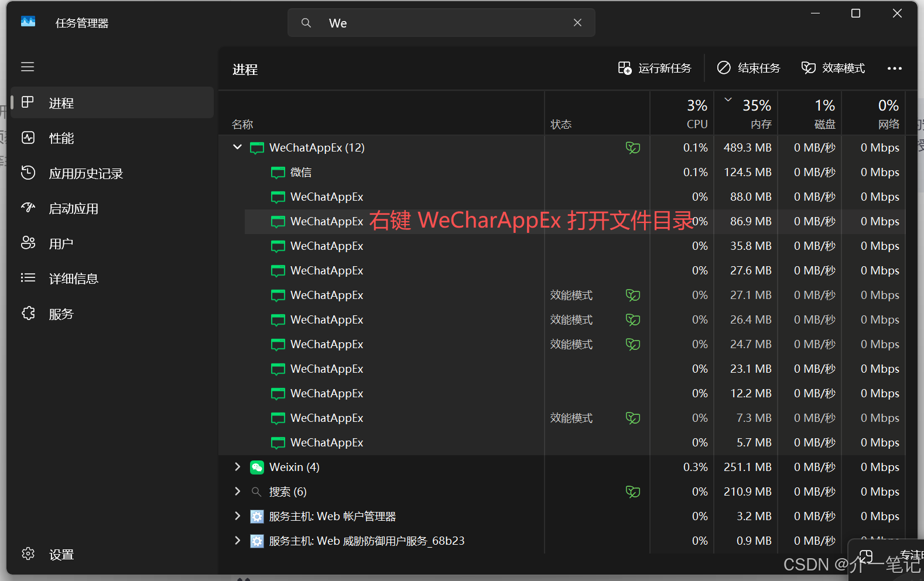The height and width of the screenshot is (581, 924).
Task: Sort processes by 网络 (Network) column
Action: coord(874,114)
